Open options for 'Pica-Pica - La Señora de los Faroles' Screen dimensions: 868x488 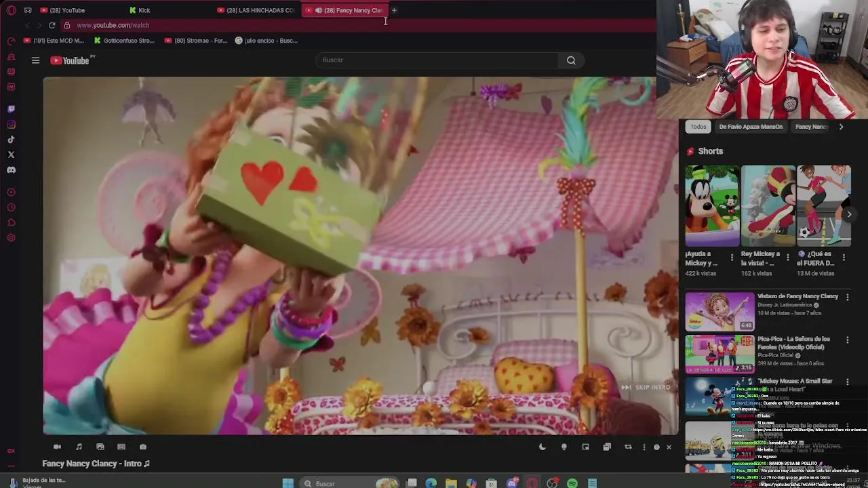(847, 340)
